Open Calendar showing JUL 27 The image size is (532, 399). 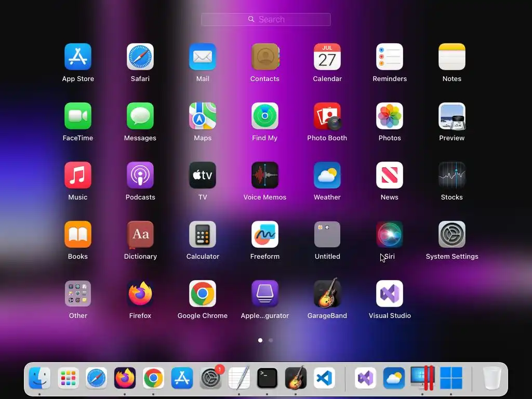click(x=327, y=57)
